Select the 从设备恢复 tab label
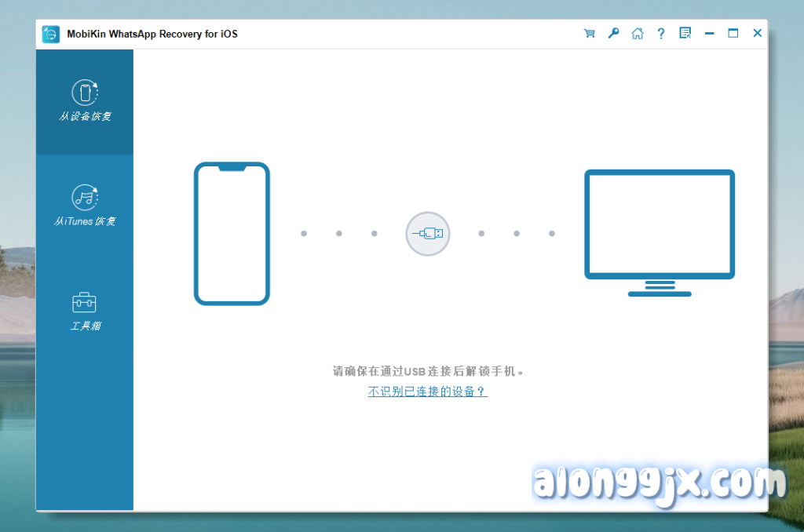Screen dimensions: 804x532 (85, 116)
